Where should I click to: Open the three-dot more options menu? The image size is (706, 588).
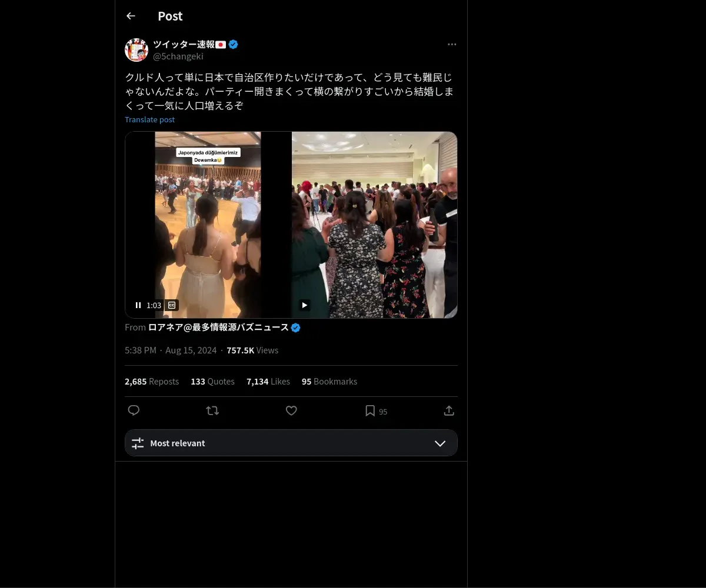[452, 44]
